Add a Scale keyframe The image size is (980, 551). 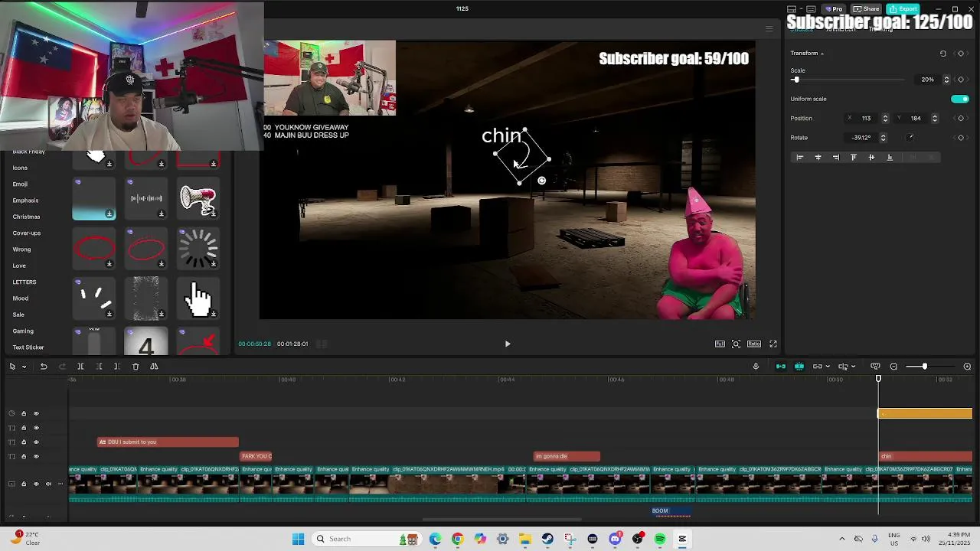click(961, 80)
